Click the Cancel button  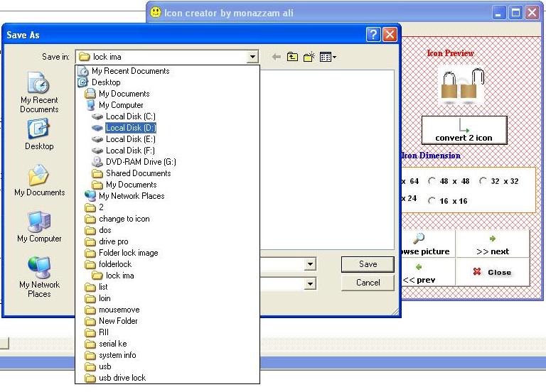click(x=368, y=283)
